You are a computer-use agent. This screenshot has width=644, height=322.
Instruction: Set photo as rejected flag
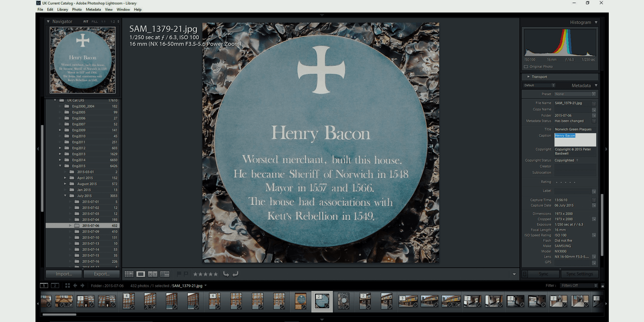[186, 274]
